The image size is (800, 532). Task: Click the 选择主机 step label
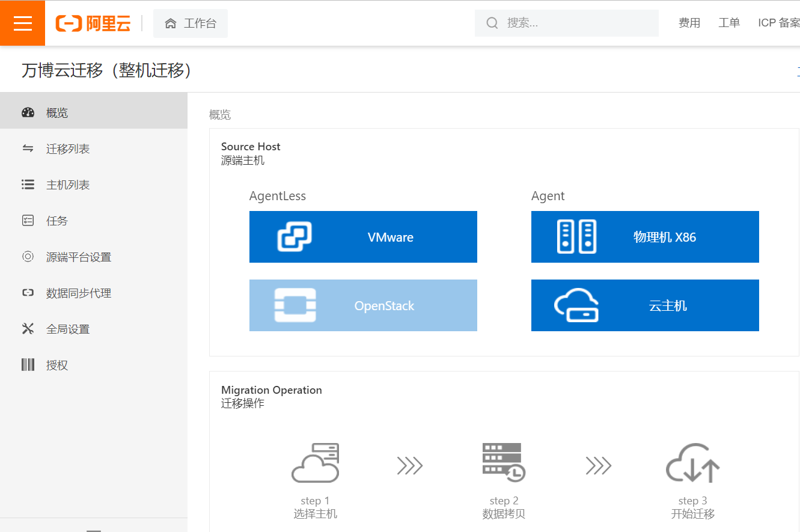tap(316, 514)
